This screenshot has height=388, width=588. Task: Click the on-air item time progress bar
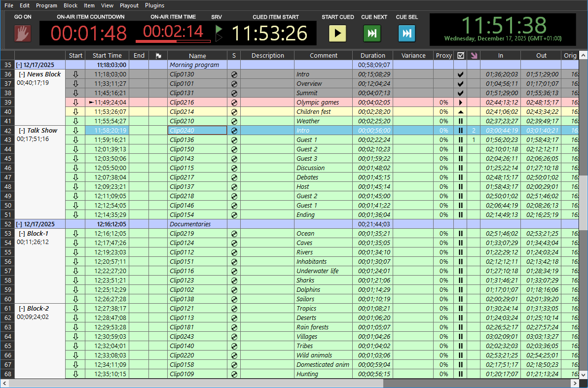(173, 41)
